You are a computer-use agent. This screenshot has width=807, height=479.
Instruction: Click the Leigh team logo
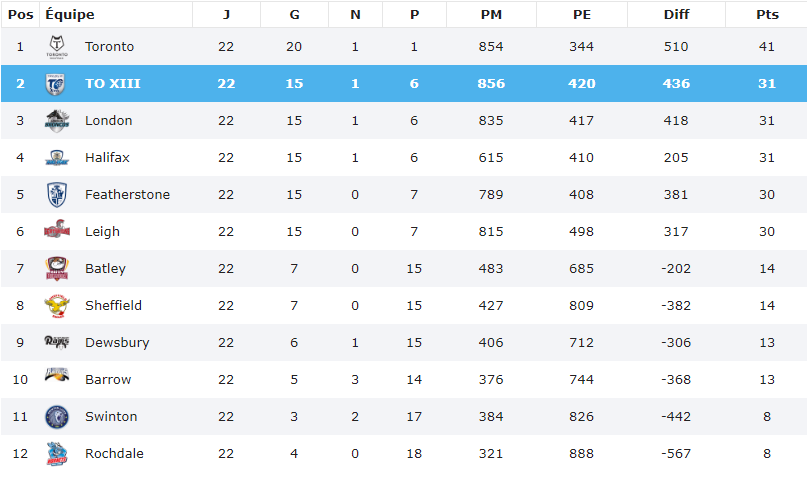point(57,232)
